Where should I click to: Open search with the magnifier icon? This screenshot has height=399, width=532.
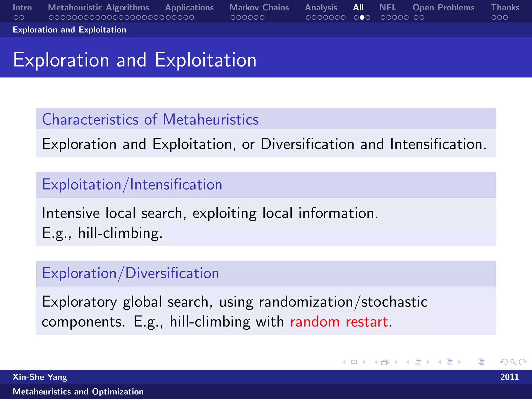point(513,362)
